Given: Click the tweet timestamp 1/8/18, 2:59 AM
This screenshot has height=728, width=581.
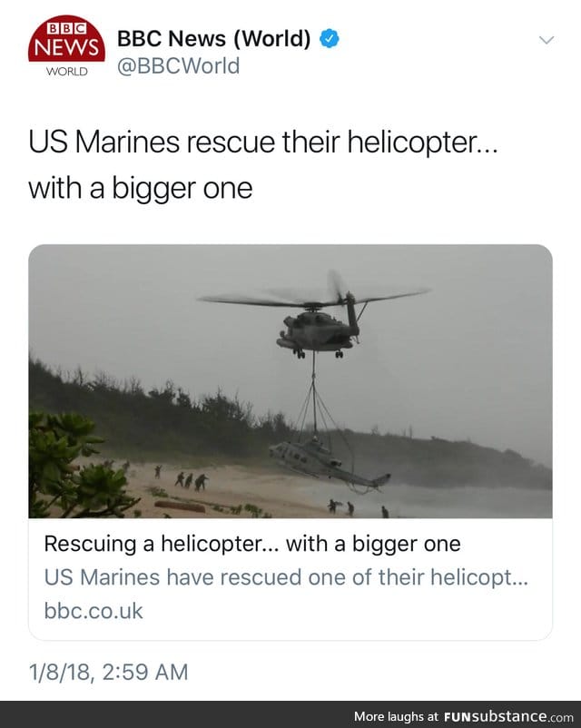Looking at the screenshot, I should [x=108, y=672].
